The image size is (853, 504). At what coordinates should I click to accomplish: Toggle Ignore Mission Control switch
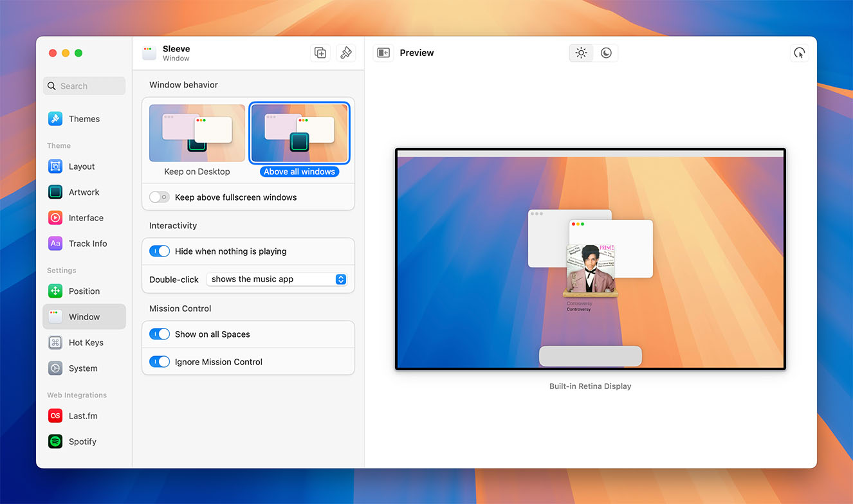click(x=160, y=362)
